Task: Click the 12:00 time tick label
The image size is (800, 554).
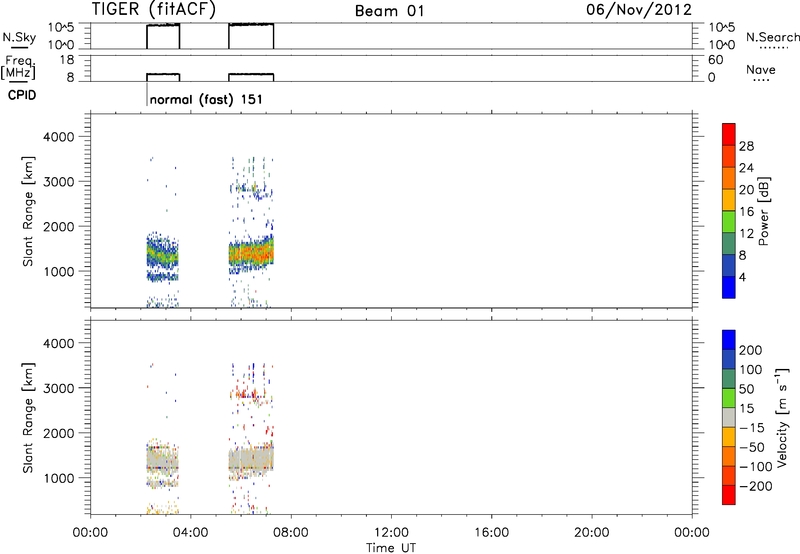Action: (x=391, y=533)
